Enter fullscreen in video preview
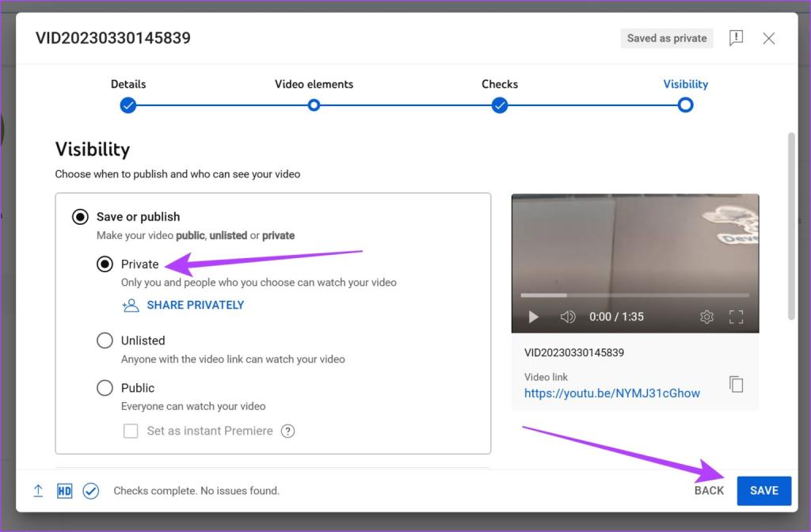This screenshot has height=532, width=811. [736, 317]
